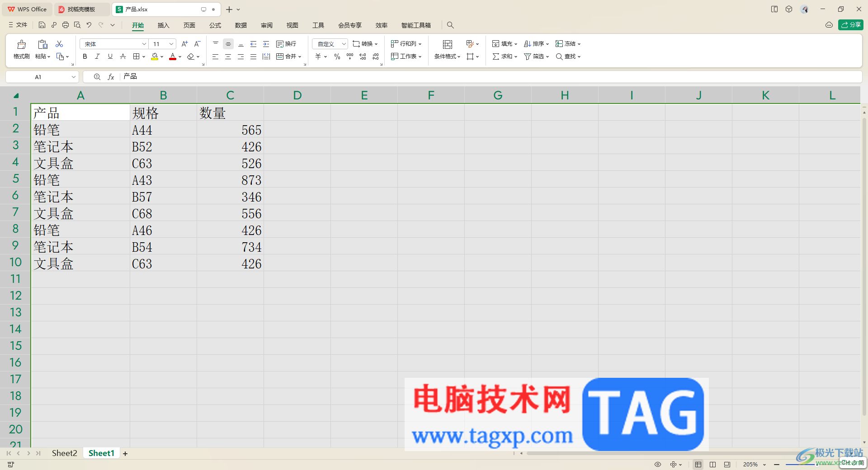Open the Fill (填充) dropdown
This screenshot has width=868, height=470.
(x=505, y=44)
